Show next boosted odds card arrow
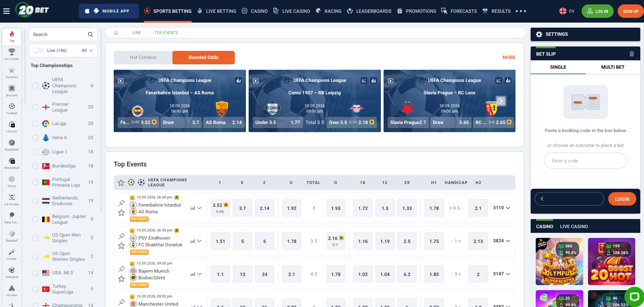This screenshot has height=307, width=644. point(501,101)
